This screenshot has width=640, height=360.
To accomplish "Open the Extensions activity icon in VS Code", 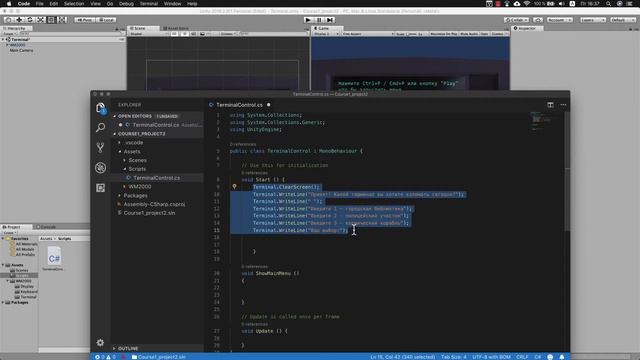I will tap(100, 188).
